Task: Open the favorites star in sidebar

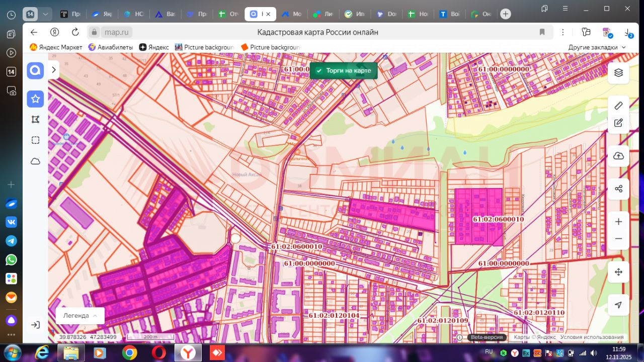Action: pos(35,99)
